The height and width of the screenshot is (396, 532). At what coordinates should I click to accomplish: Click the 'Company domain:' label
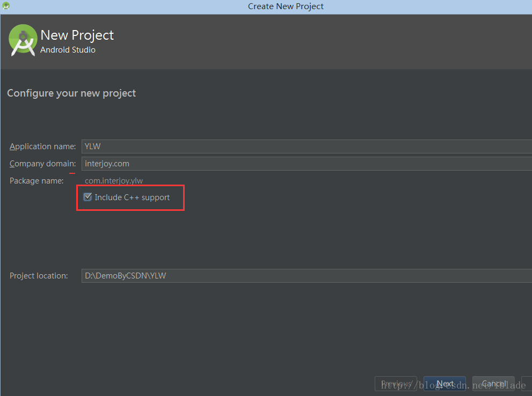pos(42,164)
